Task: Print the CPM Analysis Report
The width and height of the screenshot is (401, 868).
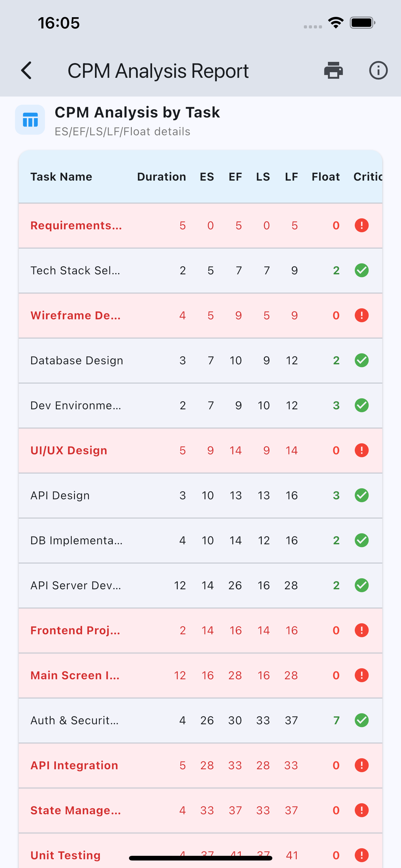Action: pos(333,70)
